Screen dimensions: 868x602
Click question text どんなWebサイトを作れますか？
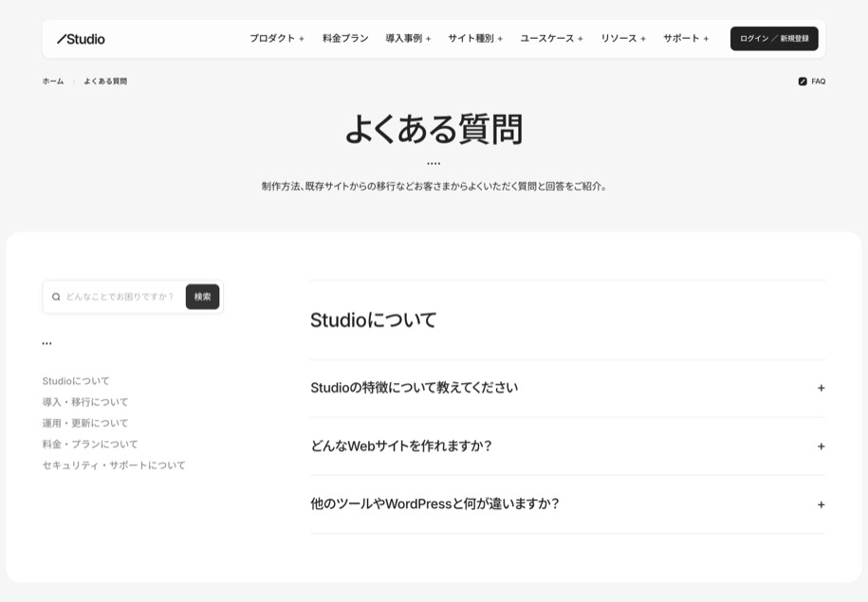point(401,446)
